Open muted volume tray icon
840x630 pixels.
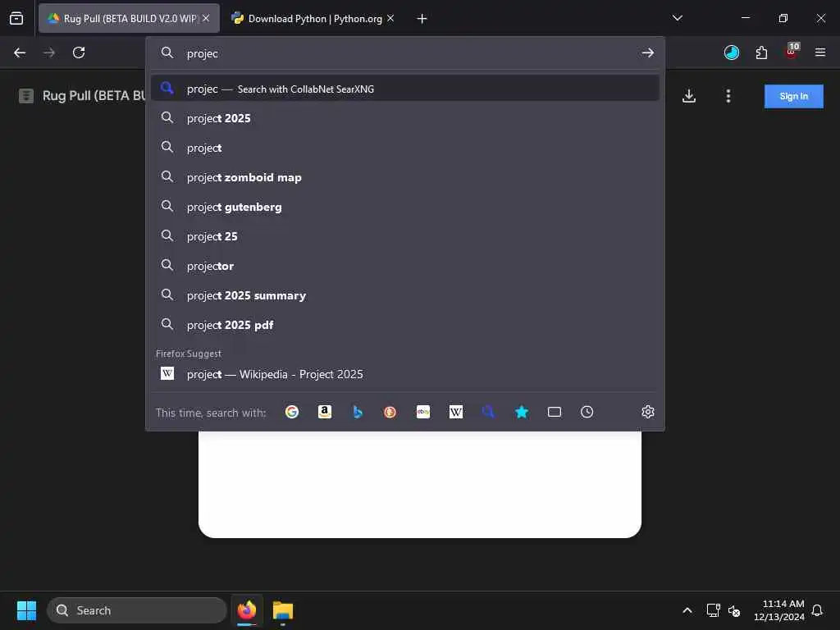coord(734,610)
